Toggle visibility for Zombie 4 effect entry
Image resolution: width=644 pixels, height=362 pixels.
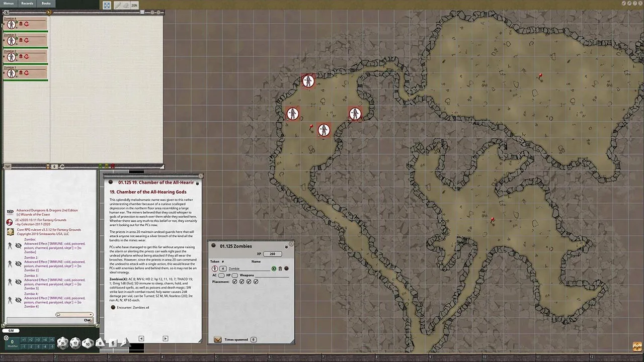point(18,300)
